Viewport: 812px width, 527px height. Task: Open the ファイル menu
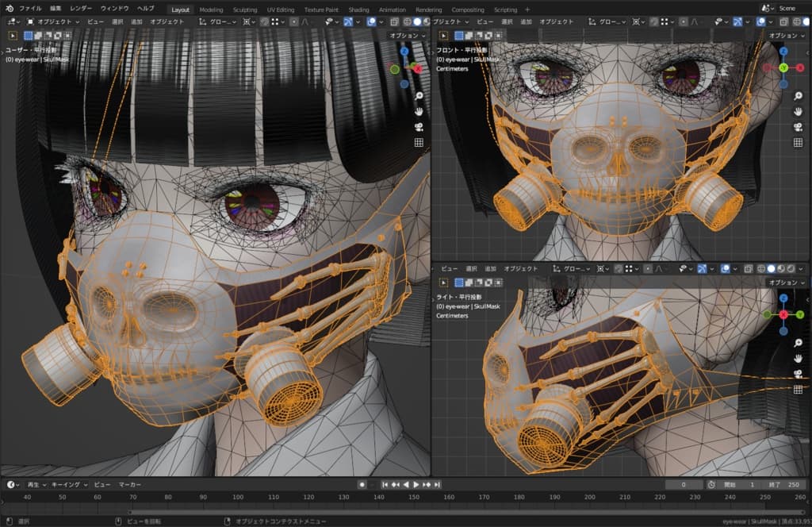tap(30, 9)
